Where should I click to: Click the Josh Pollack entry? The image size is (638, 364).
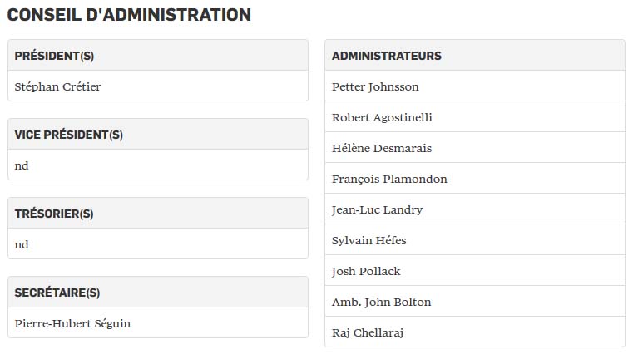pos(366,271)
